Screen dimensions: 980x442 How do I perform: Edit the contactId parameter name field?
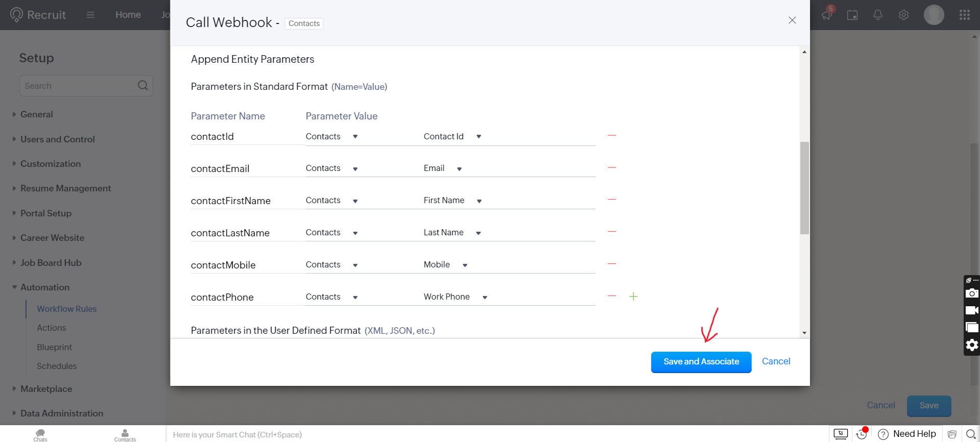click(x=247, y=137)
